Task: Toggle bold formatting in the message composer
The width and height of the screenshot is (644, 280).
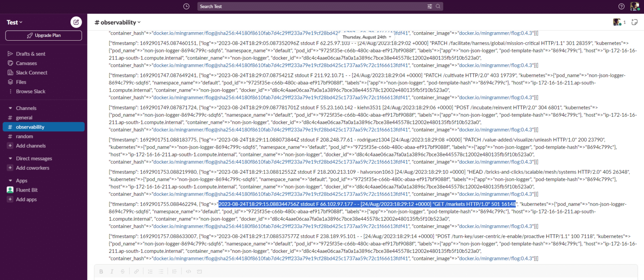Action: tap(101, 271)
